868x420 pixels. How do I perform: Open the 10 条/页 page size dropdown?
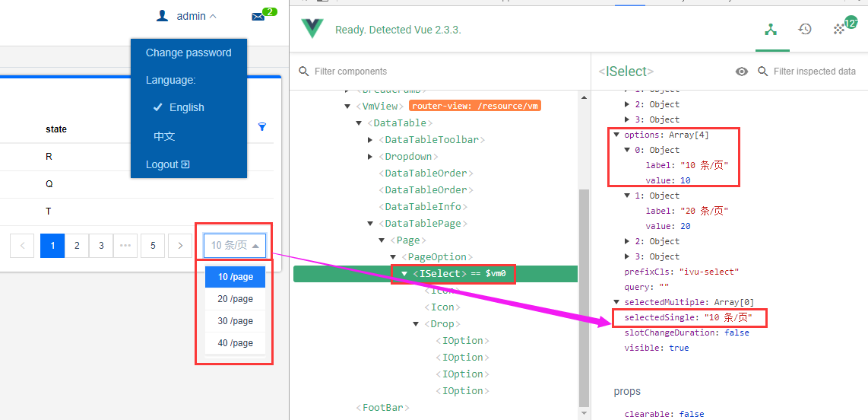coord(235,246)
